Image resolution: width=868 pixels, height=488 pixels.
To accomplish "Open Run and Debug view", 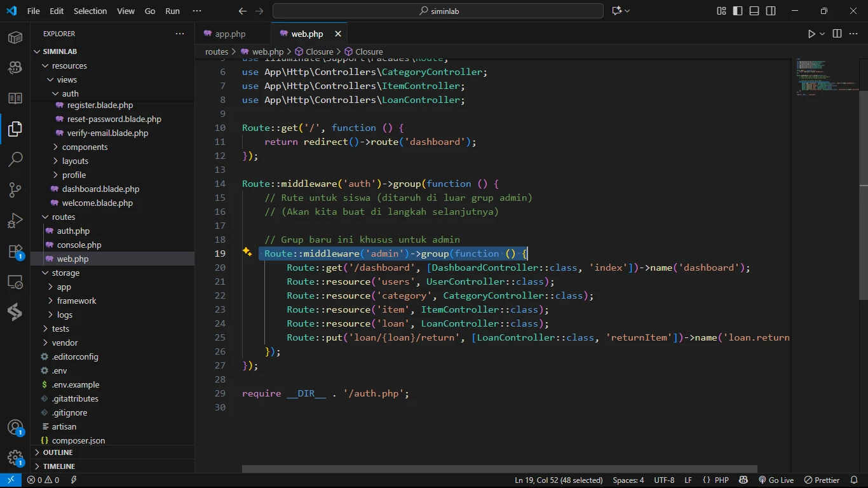I will tap(15, 220).
